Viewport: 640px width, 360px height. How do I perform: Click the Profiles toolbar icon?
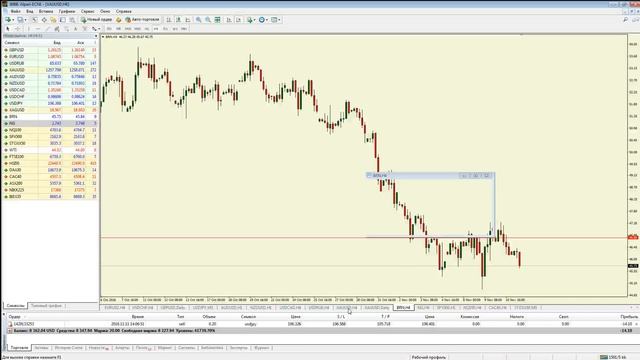click(19, 20)
